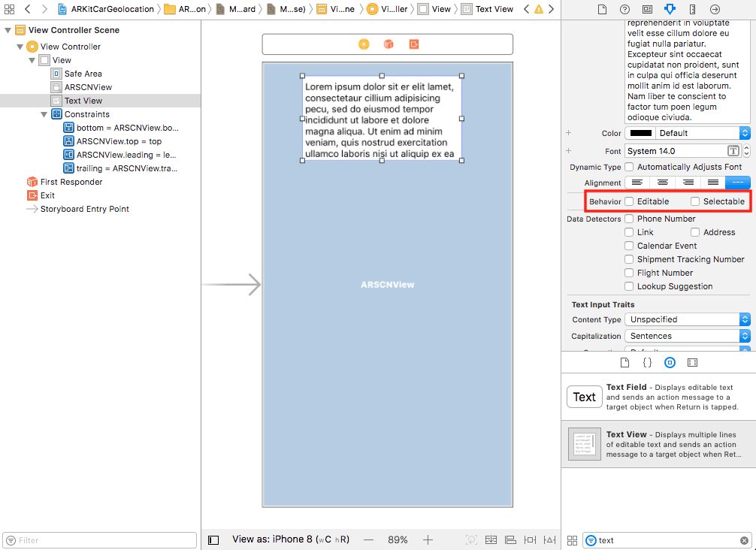
Task: Enable the Selectable checkbox
Action: point(695,201)
